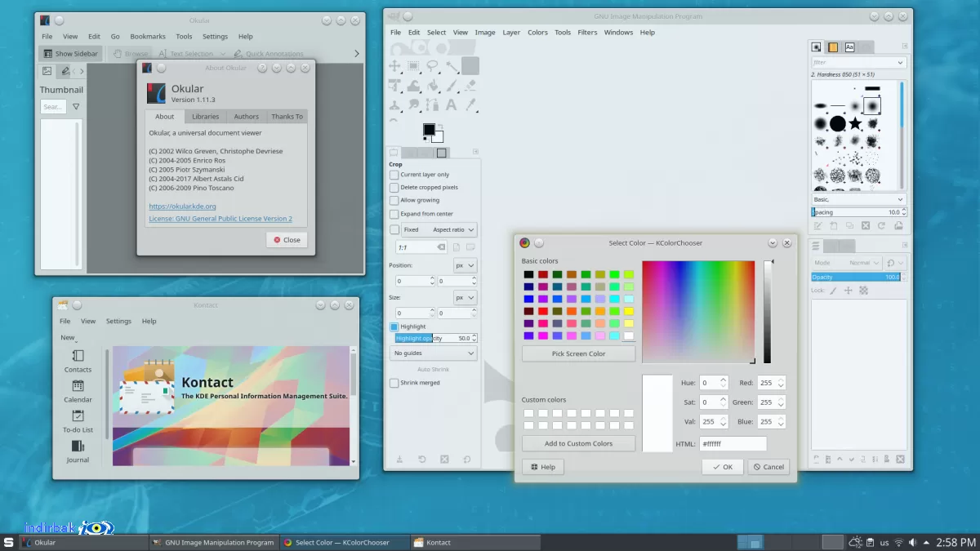This screenshot has width=980, height=551.
Task: Select the Free Select lasso tool
Action: click(433, 66)
